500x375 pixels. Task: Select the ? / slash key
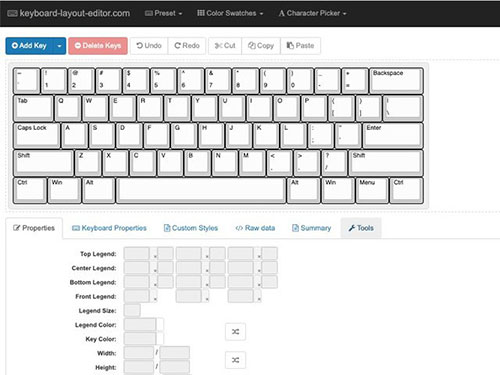[x=334, y=163]
